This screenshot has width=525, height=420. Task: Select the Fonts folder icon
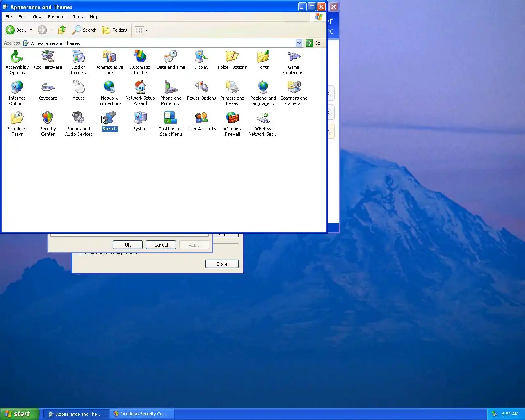(x=263, y=60)
